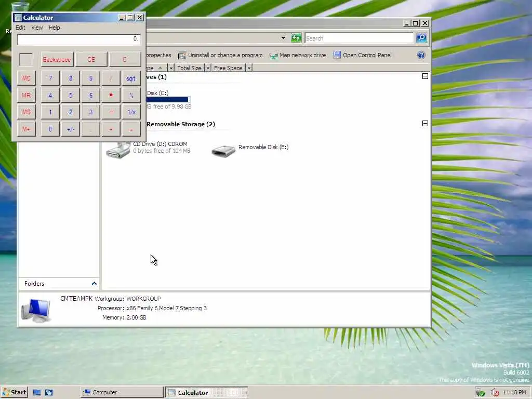Click the C clear button in Calculator
This screenshot has height=399, width=532.
(125, 59)
